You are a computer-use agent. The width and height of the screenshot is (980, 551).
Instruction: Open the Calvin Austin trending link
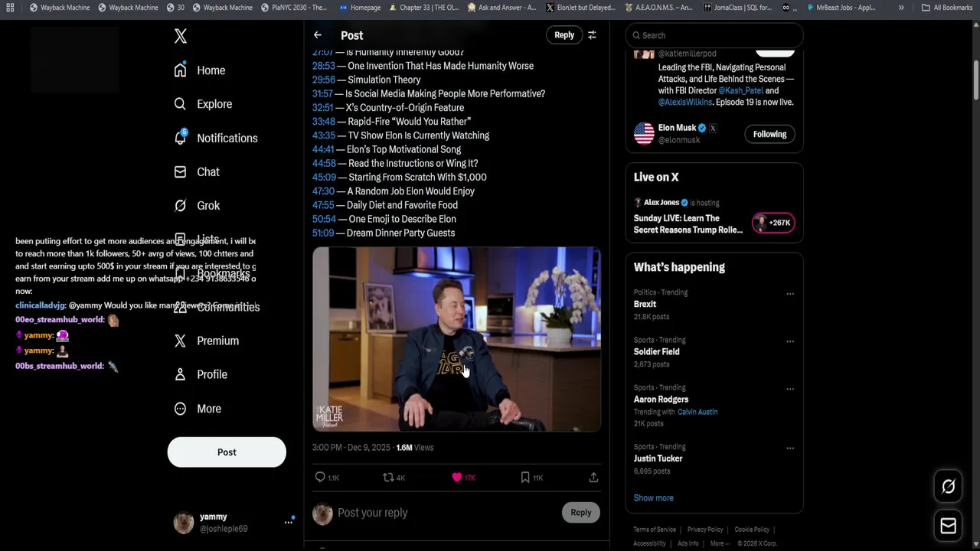pos(697,412)
